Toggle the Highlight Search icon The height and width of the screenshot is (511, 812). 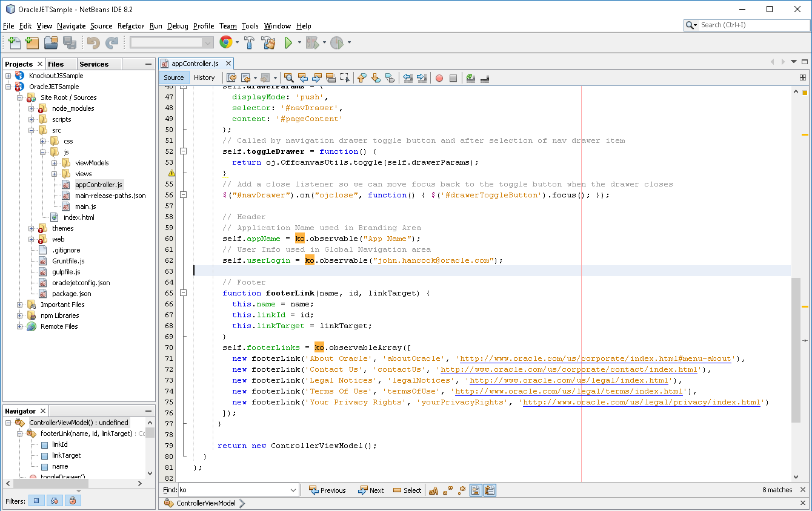pyautogui.click(x=331, y=77)
